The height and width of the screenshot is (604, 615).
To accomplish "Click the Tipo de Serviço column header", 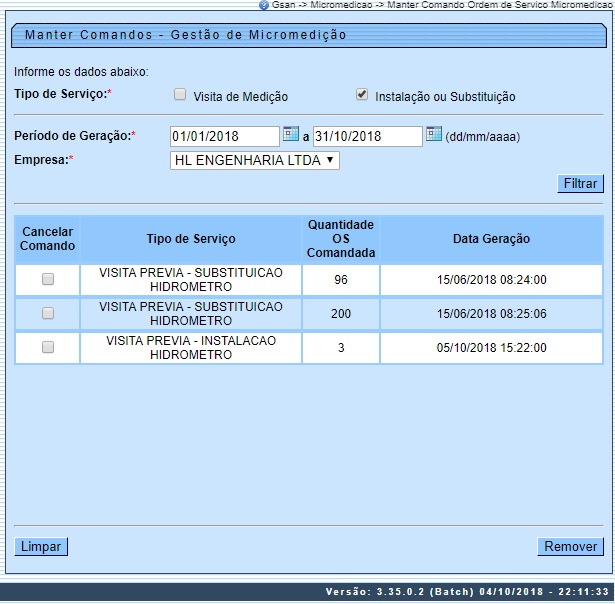I will click(191, 239).
